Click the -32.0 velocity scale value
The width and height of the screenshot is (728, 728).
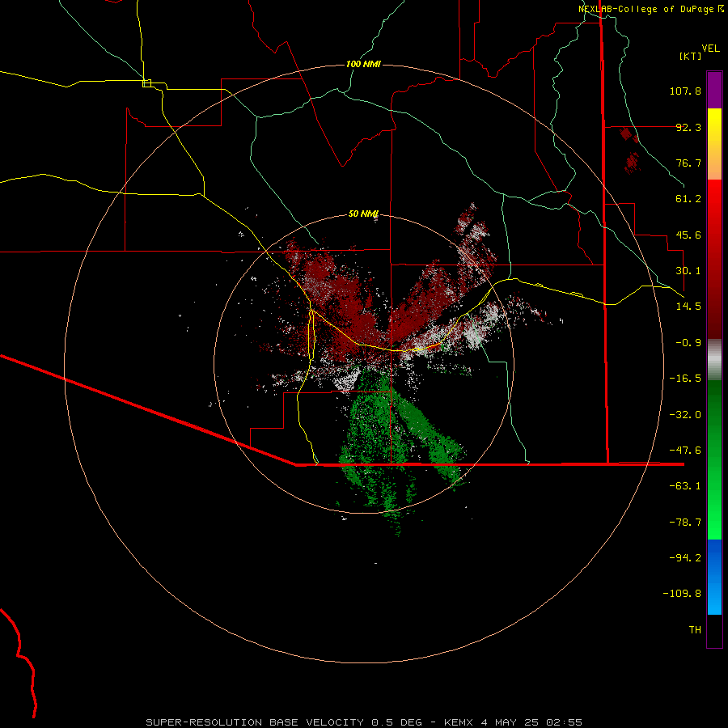tap(685, 415)
